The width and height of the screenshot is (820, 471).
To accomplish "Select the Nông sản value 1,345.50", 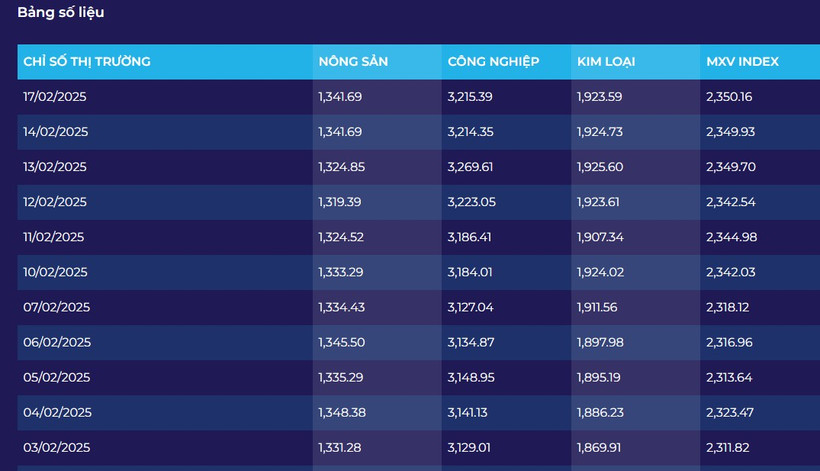I will (340, 342).
